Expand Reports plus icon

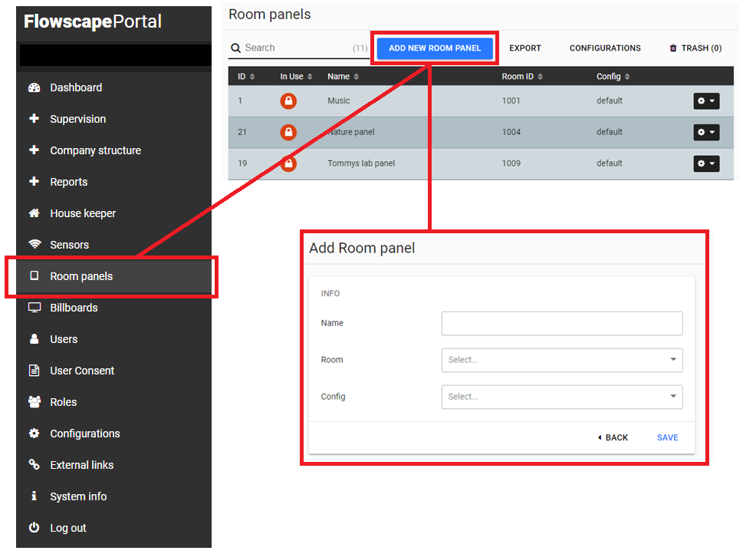tap(35, 181)
